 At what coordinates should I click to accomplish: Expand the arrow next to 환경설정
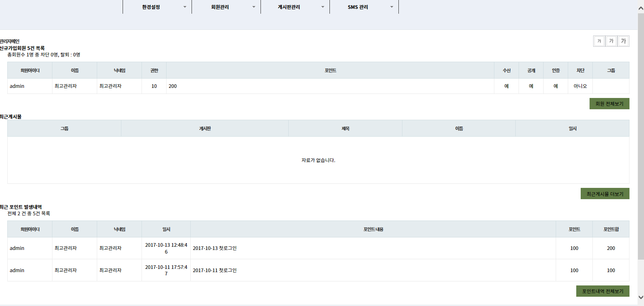[x=185, y=7]
